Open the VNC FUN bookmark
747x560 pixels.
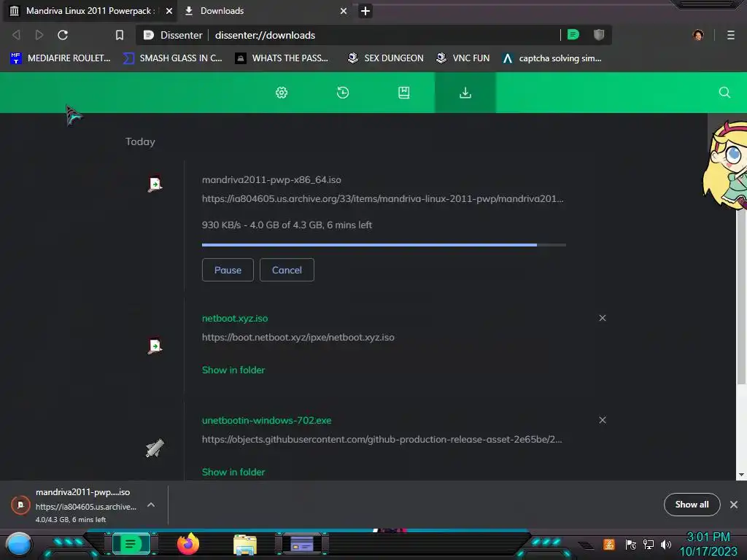[462, 58]
